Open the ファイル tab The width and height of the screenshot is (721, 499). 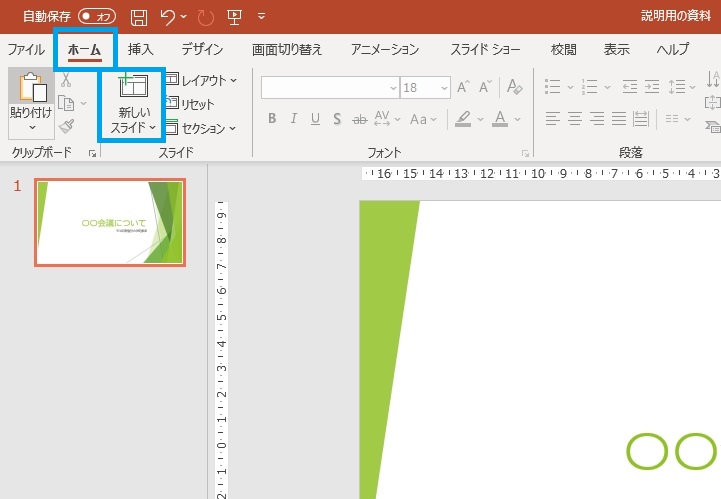tap(26, 49)
